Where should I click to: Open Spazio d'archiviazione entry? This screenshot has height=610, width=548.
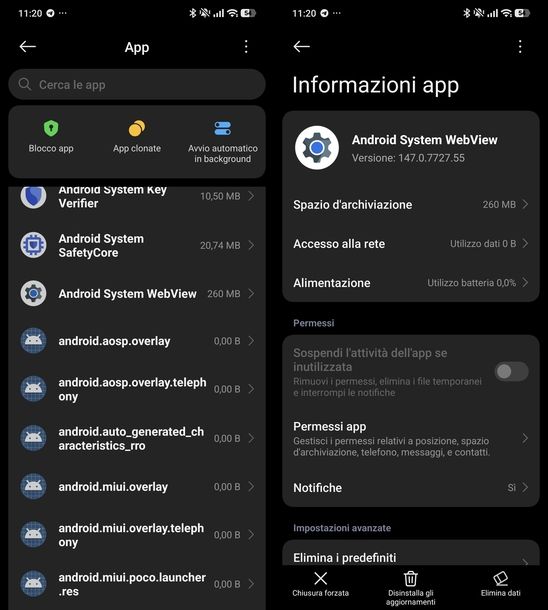(x=411, y=204)
